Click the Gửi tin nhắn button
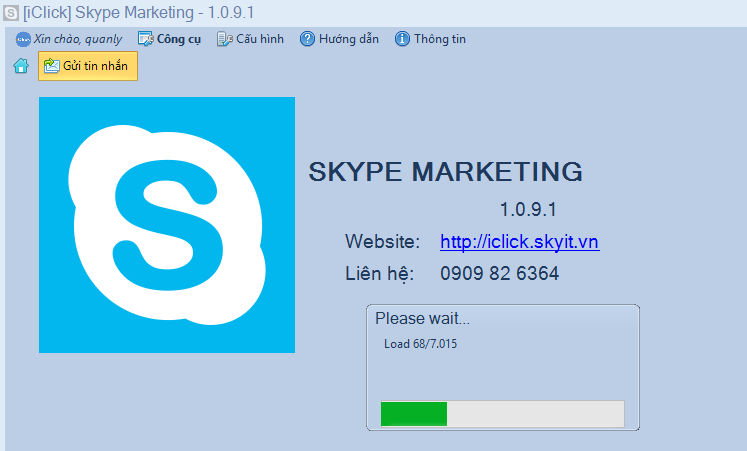 pos(88,66)
